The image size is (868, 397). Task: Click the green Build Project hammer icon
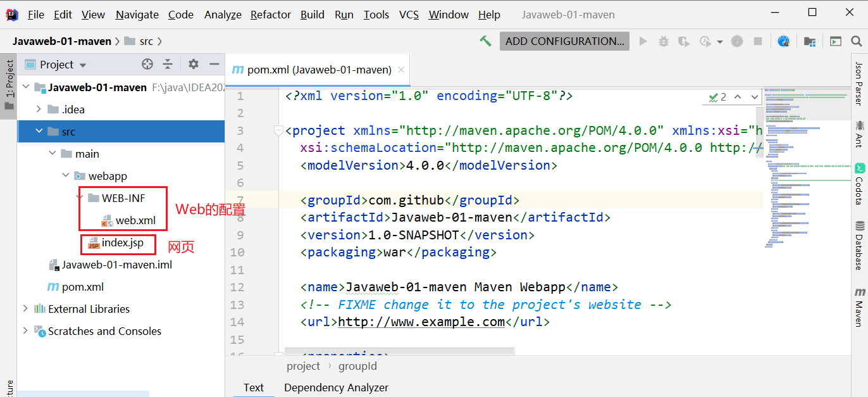pos(485,41)
